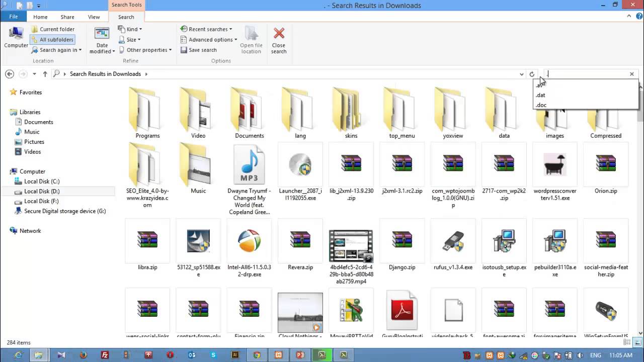Viewport: 644px width, 362px height.
Task: Select Intel-All6 drp.exe icon
Action: (249, 241)
